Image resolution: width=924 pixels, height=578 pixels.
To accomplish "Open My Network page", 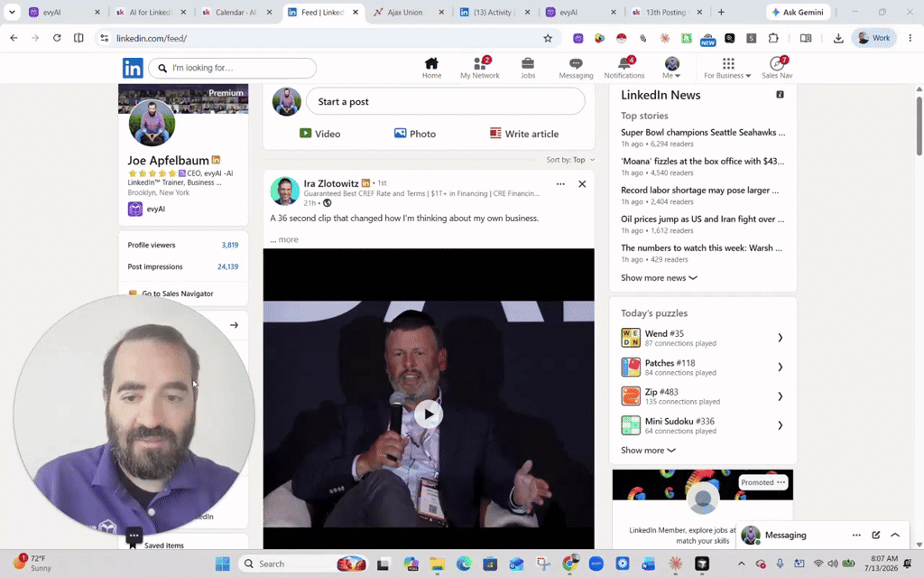I will tap(480, 68).
